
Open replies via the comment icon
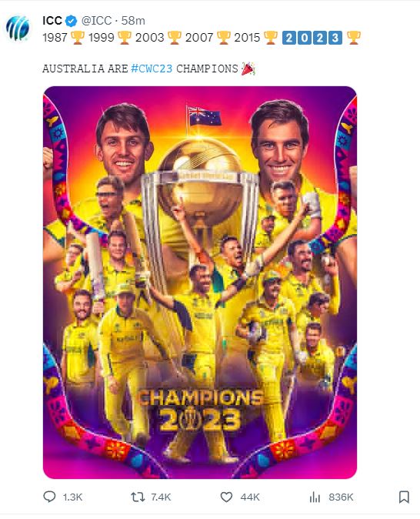49,497
